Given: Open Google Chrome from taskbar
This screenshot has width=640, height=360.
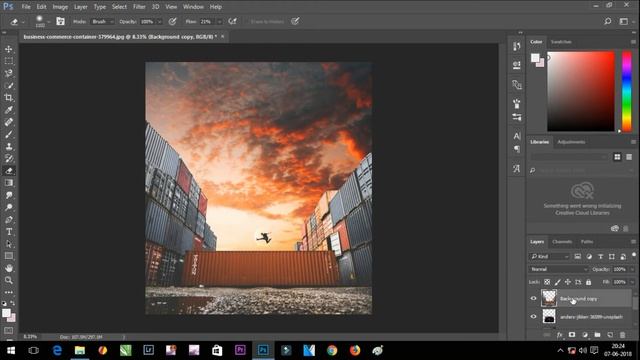Looking at the screenshot, I should point(332,350).
